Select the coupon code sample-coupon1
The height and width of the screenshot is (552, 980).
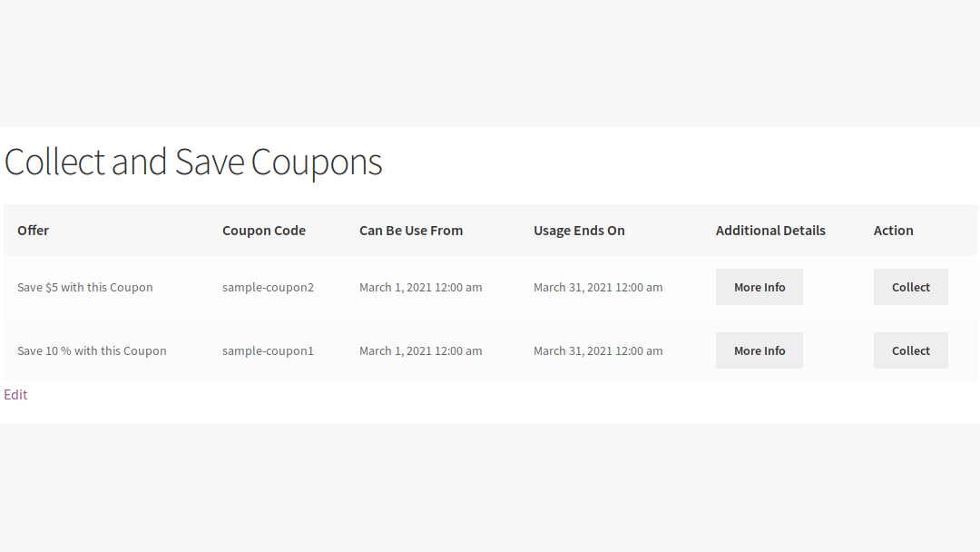268,350
